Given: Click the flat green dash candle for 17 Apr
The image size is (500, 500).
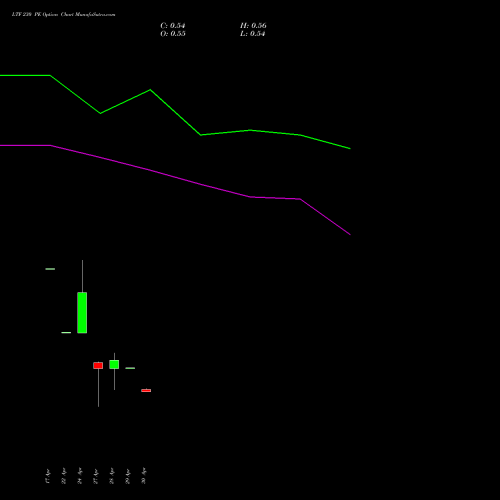Looking at the screenshot, I should [50, 269].
